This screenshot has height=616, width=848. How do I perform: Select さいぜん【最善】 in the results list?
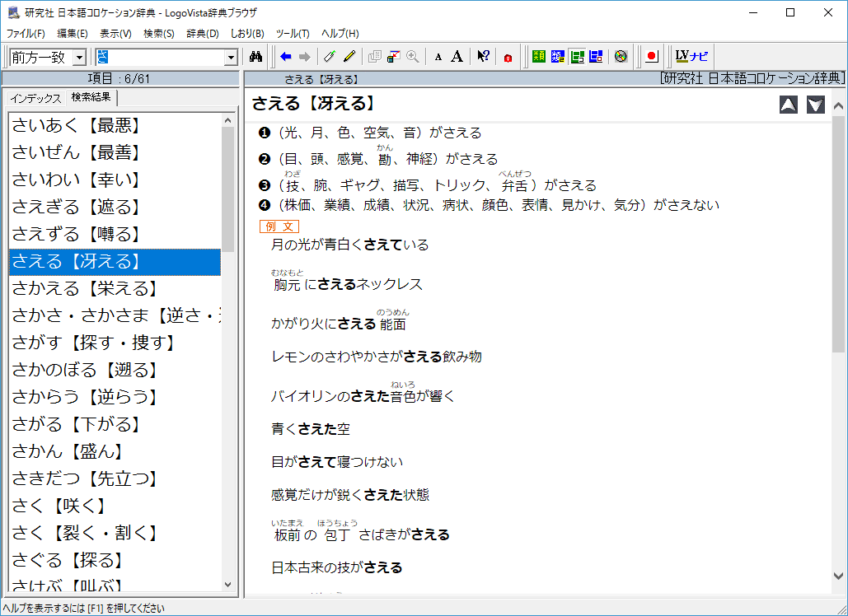115,152
